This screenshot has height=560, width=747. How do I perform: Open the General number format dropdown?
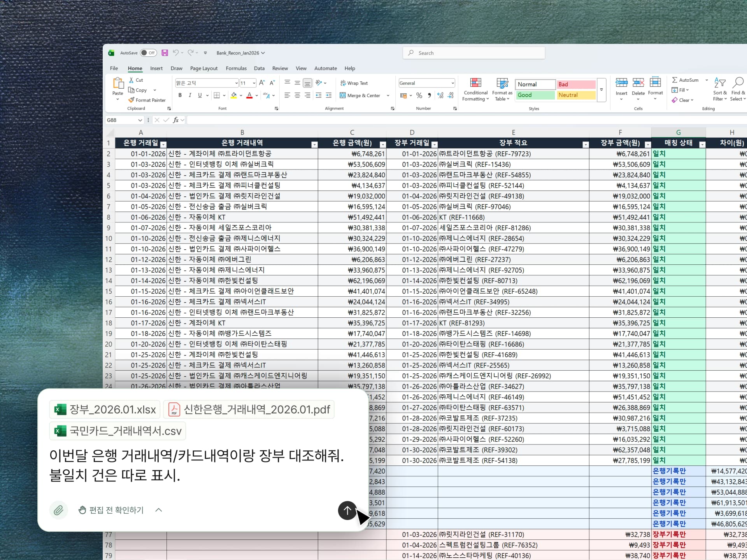pos(452,83)
